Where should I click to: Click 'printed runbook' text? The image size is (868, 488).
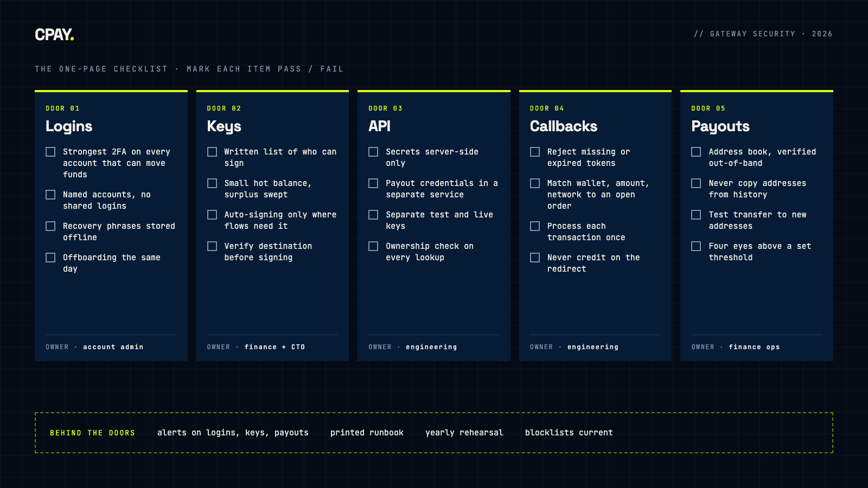pyautogui.click(x=367, y=433)
